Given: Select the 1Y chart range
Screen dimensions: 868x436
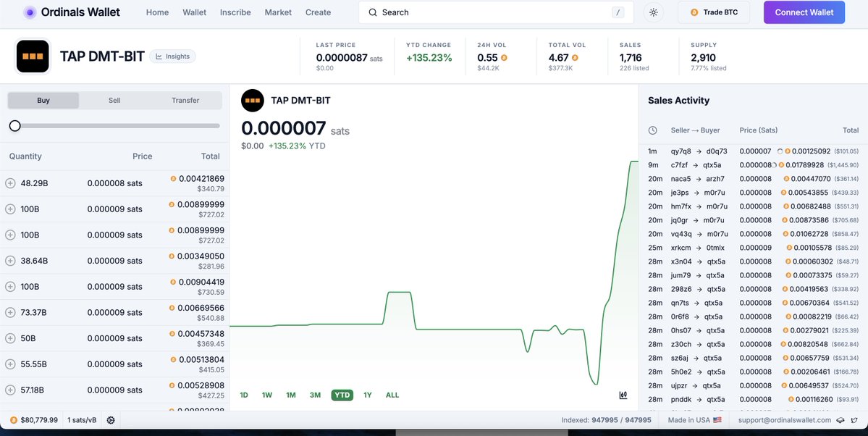Looking at the screenshot, I should [368, 395].
